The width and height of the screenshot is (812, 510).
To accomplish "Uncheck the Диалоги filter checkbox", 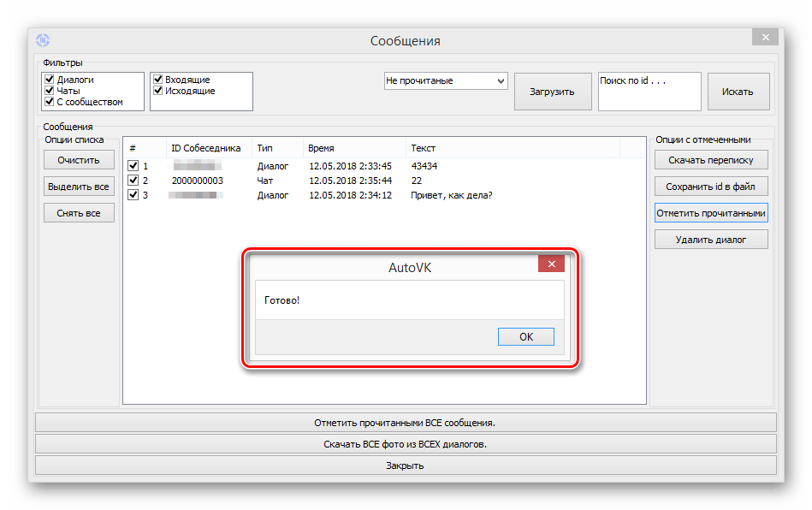I will click(49, 80).
